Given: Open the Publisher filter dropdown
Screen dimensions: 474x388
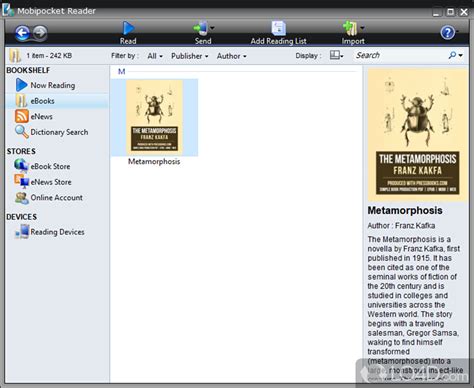Looking at the screenshot, I should 190,56.
